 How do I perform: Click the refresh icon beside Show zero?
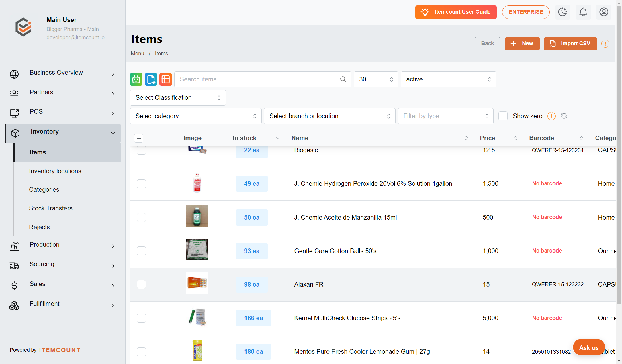pyautogui.click(x=564, y=116)
